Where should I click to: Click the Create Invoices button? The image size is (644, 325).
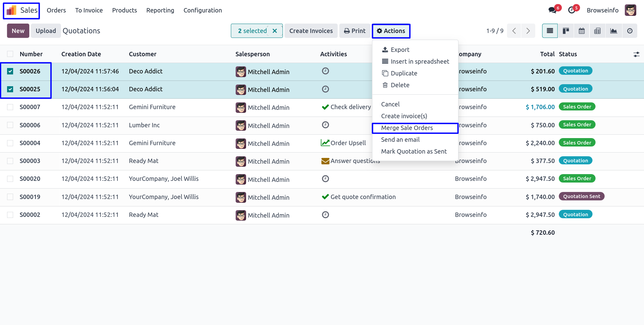click(311, 31)
